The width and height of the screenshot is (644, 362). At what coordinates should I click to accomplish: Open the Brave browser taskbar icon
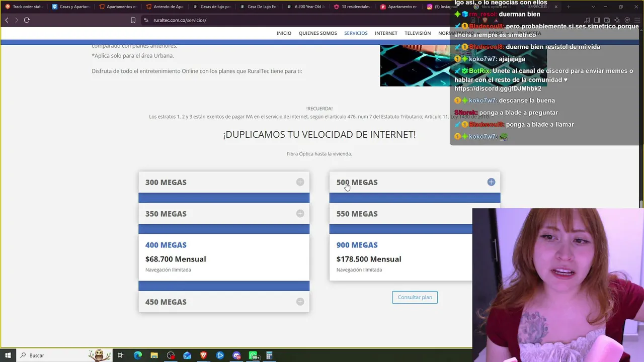click(203, 355)
